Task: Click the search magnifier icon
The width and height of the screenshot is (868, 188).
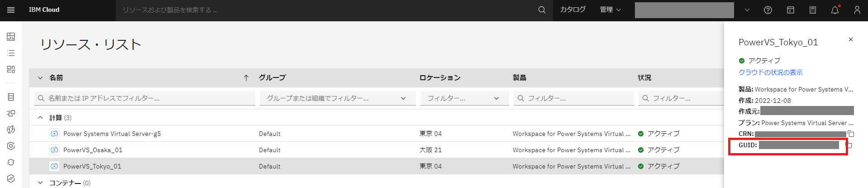Action: (542, 10)
